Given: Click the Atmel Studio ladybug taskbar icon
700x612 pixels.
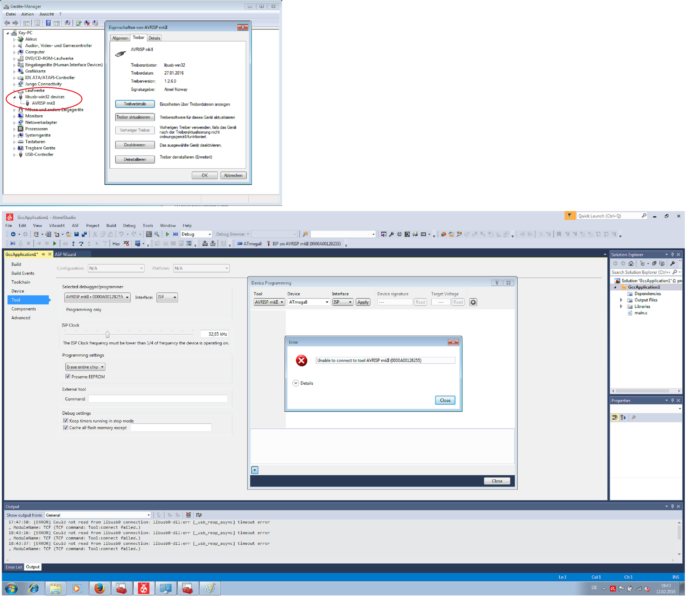Looking at the screenshot, I should [x=144, y=588].
